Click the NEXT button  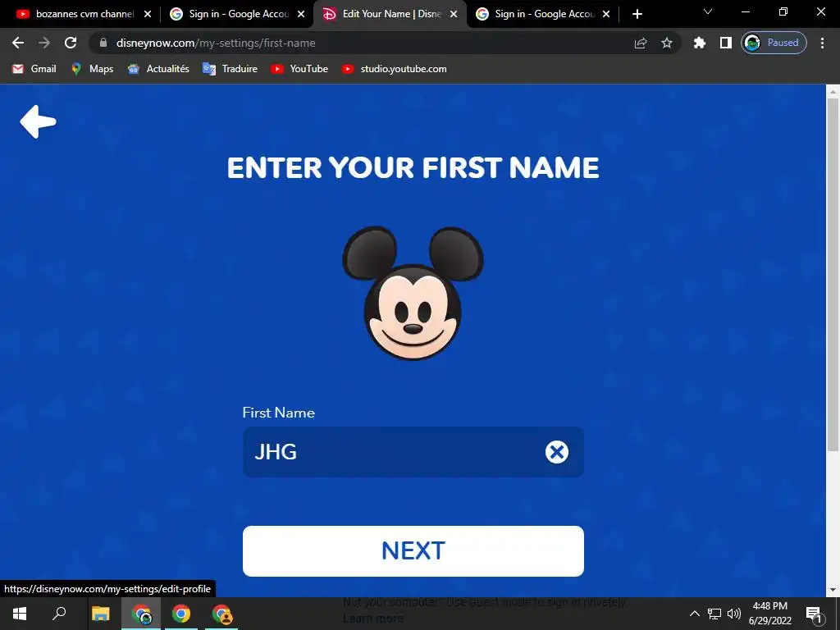point(413,550)
